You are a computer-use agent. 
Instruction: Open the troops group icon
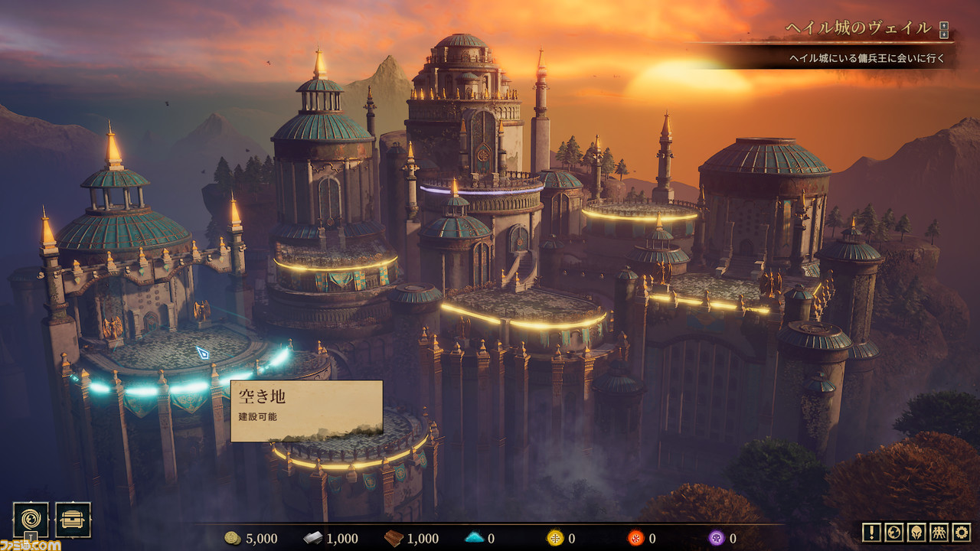(x=939, y=533)
